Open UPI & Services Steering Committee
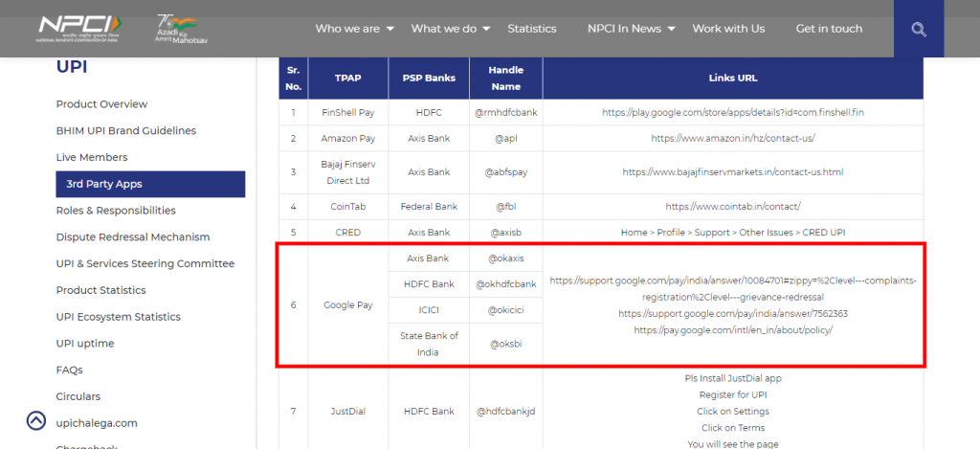This screenshot has width=980, height=449. point(145,263)
